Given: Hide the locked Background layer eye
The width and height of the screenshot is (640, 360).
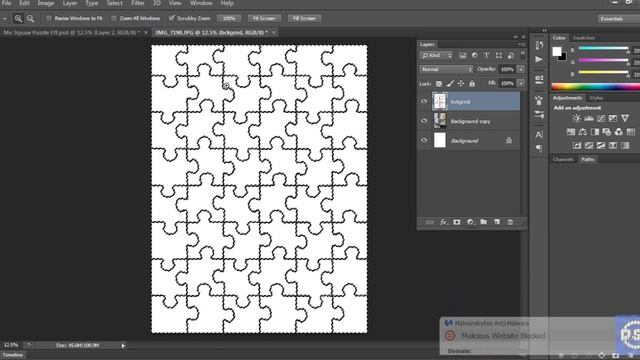Looking at the screenshot, I should coord(424,140).
